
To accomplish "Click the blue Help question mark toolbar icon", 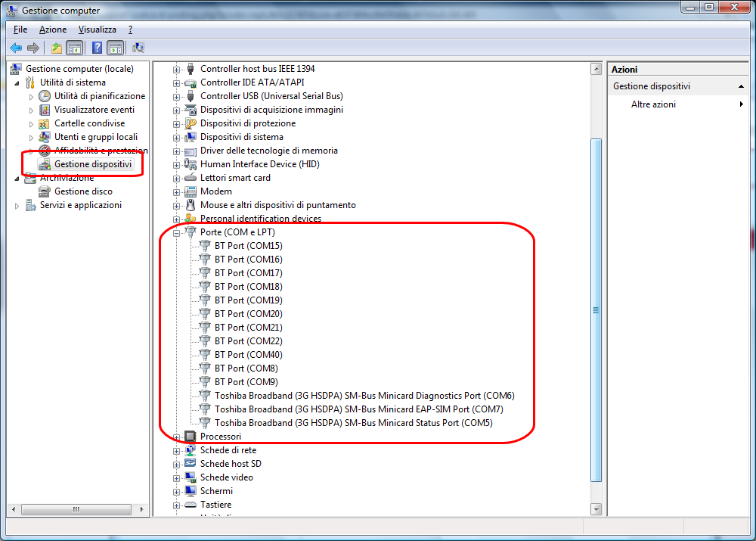I will [x=97, y=48].
